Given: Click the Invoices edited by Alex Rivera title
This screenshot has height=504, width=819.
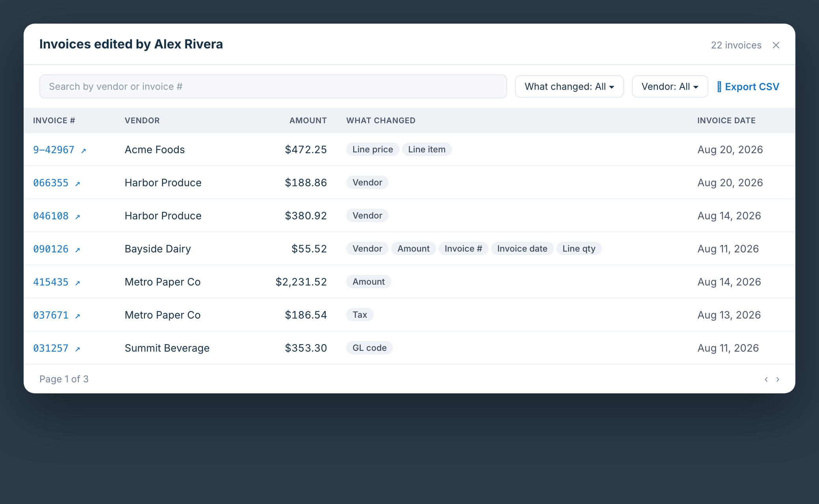Looking at the screenshot, I should point(131,44).
